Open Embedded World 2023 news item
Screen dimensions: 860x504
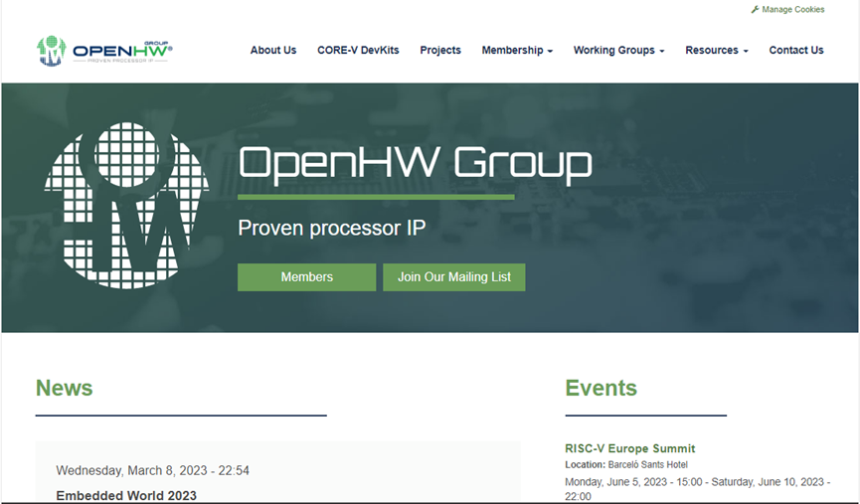tap(126, 495)
